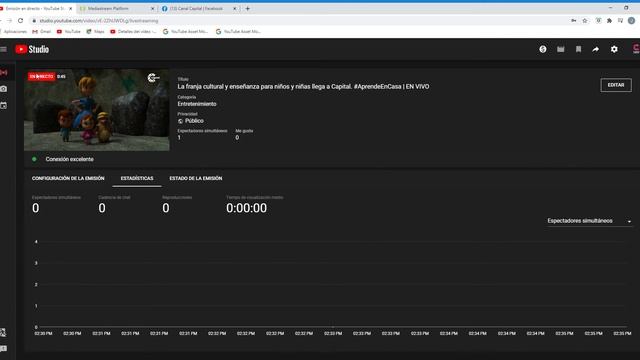Close the Canal Capital Facebook tab
Image resolution: width=640 pixels, height=360 pixels.
click(x=235, y=9)
